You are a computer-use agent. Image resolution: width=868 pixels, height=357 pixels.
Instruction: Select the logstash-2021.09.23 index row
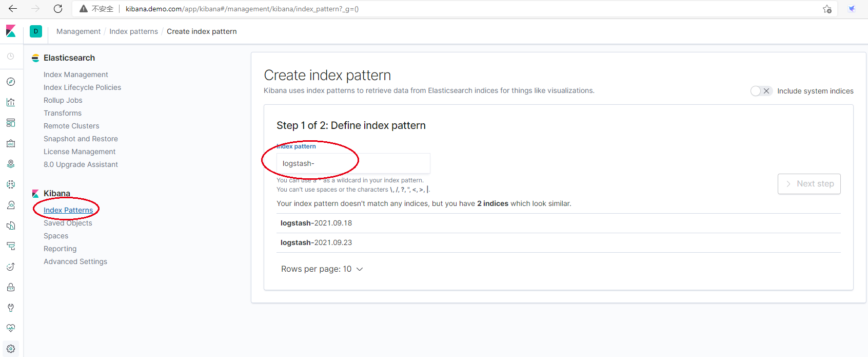(559, 242)
